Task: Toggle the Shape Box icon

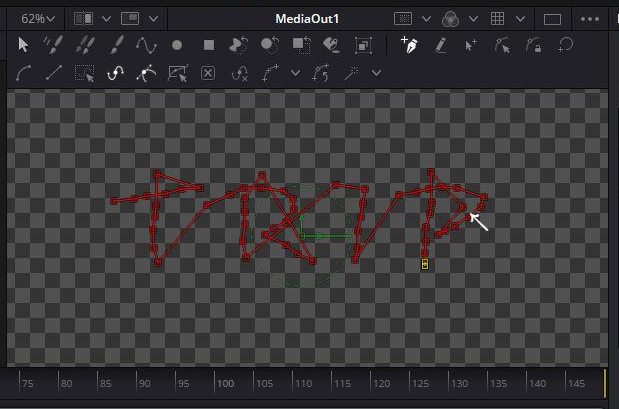Action: pos(178,73)
